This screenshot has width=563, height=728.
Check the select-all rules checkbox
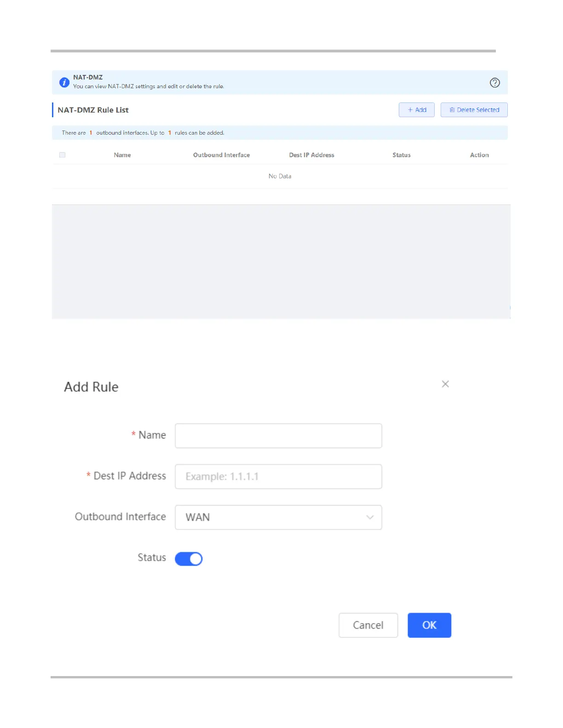click(63, 155)
